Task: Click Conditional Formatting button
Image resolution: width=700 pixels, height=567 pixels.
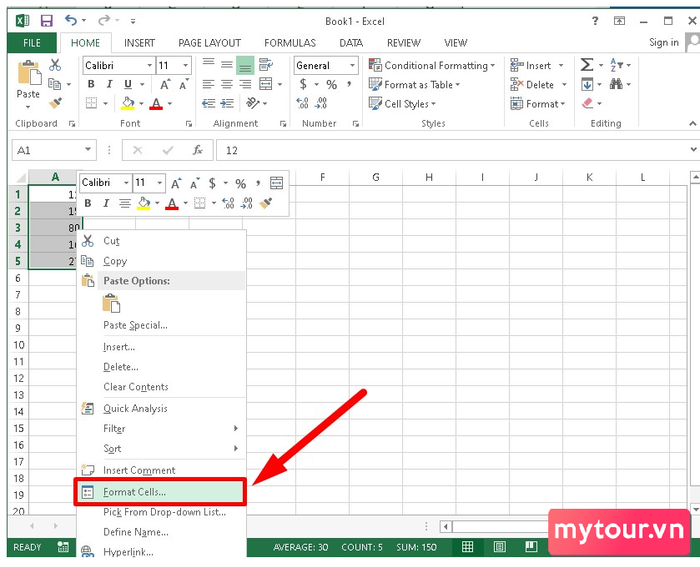Action: [x=432, y=66]
